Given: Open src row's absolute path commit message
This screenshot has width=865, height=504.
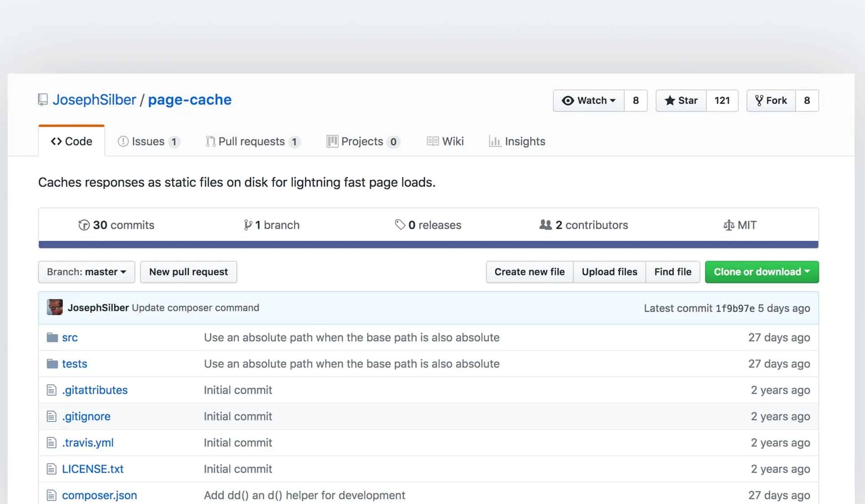Looking at the screenshot, I should (x=352, y=337).
